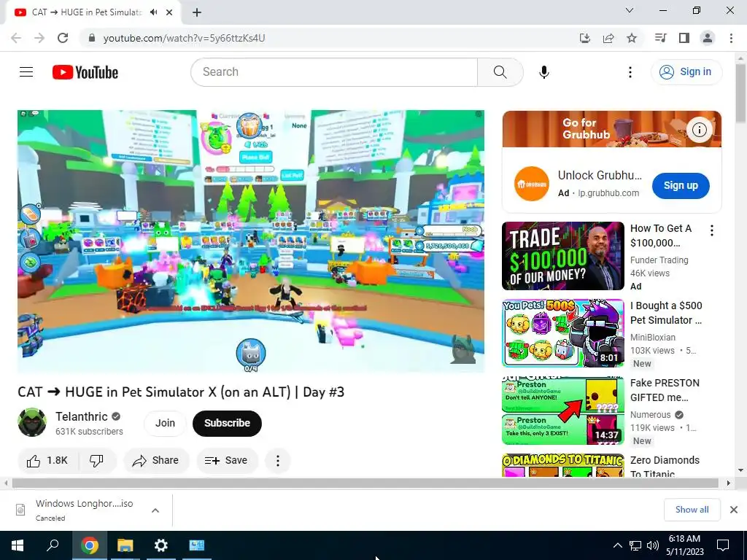Viewport: 747px width, 560px height.
Task: Click the address bar URL
Action: pos(184,38)
